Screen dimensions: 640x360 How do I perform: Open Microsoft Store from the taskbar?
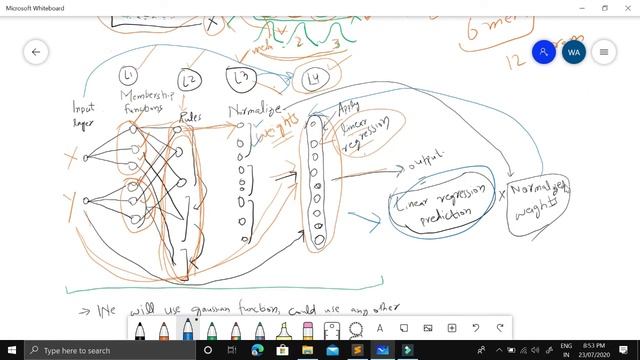282,350
